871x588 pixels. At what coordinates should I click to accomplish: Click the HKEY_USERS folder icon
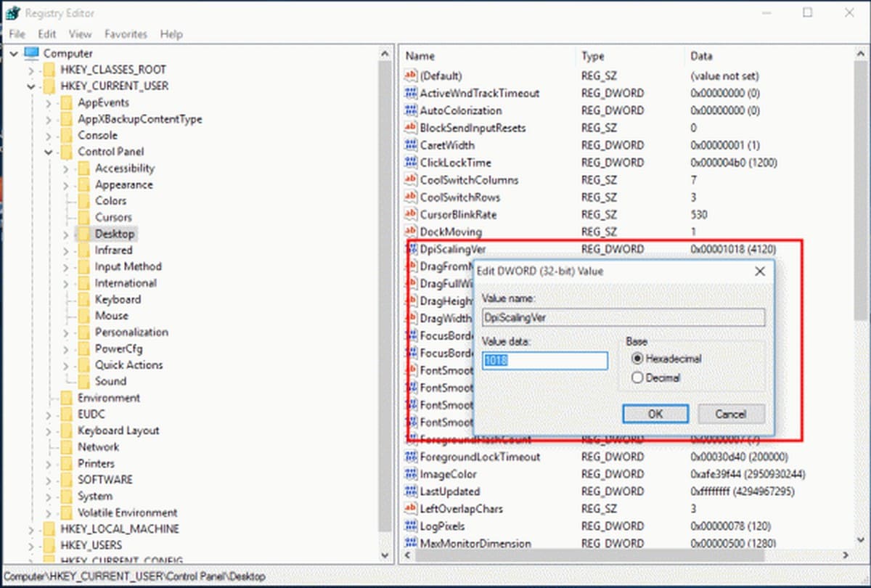tap(49, 545)
